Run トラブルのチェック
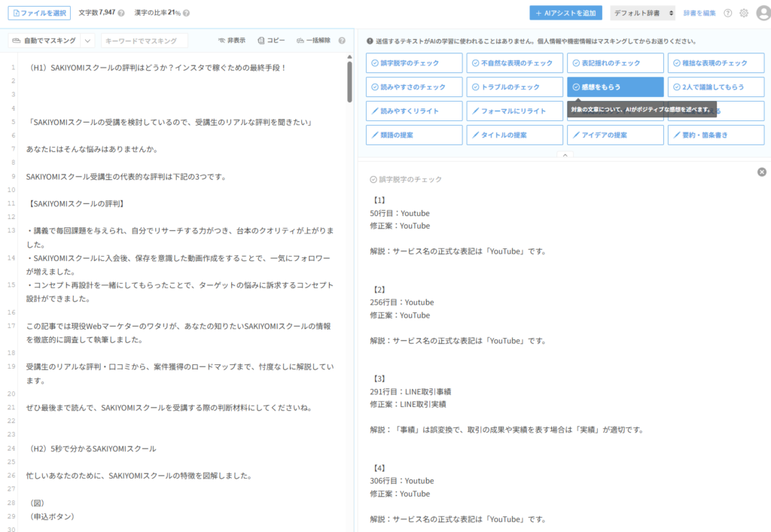The width and height of the screenshot is (771, 532). (514, 87)
